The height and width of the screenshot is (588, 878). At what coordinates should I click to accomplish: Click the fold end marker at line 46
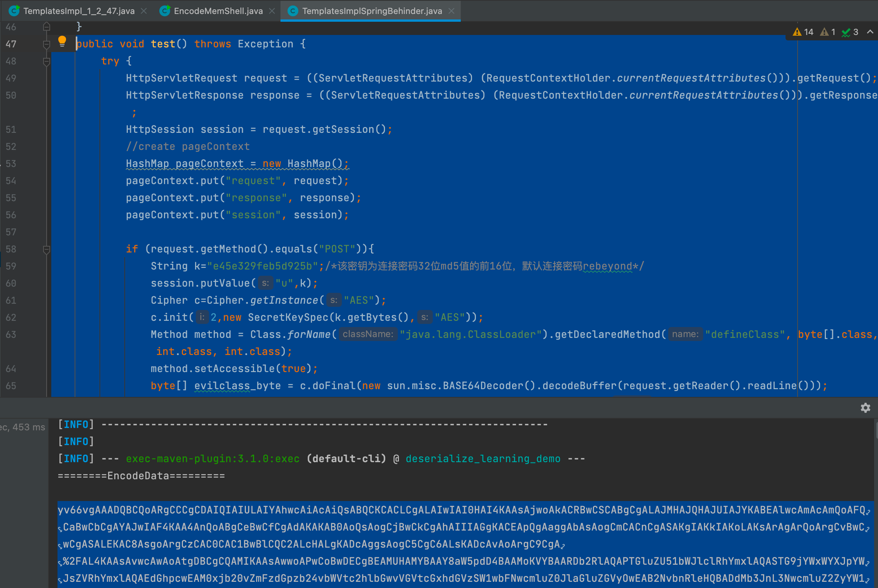point(47,27)
